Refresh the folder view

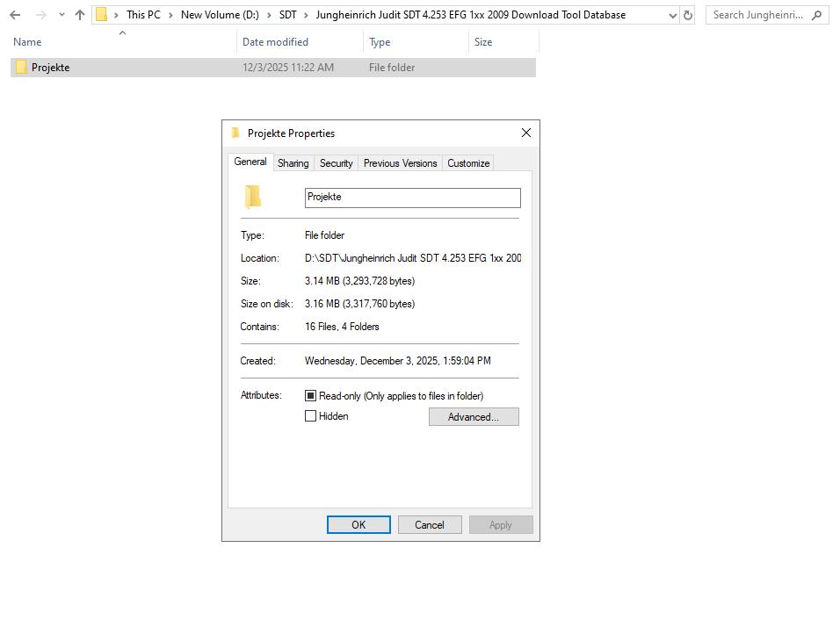point(688,16)
